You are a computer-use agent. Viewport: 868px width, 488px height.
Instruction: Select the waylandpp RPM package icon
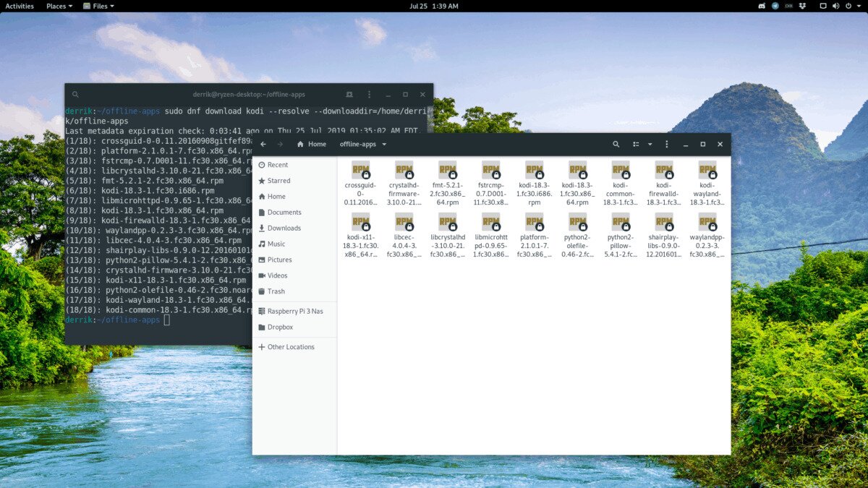click(x=707, y=222)
